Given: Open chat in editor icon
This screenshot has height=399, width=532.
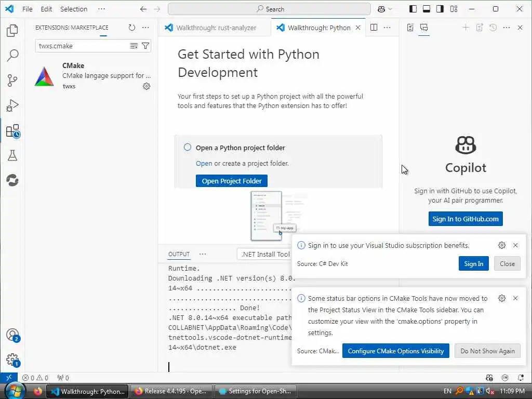Looking at the screenshot, I should pyautogui.click(x=479, y=28).
